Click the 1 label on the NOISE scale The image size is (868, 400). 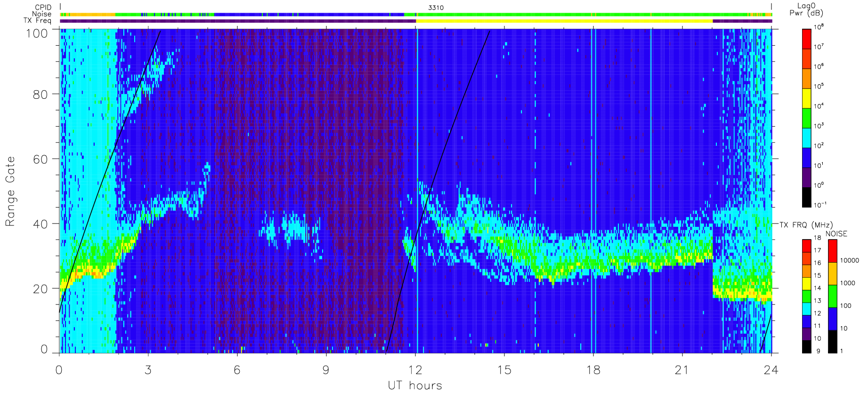842,351
